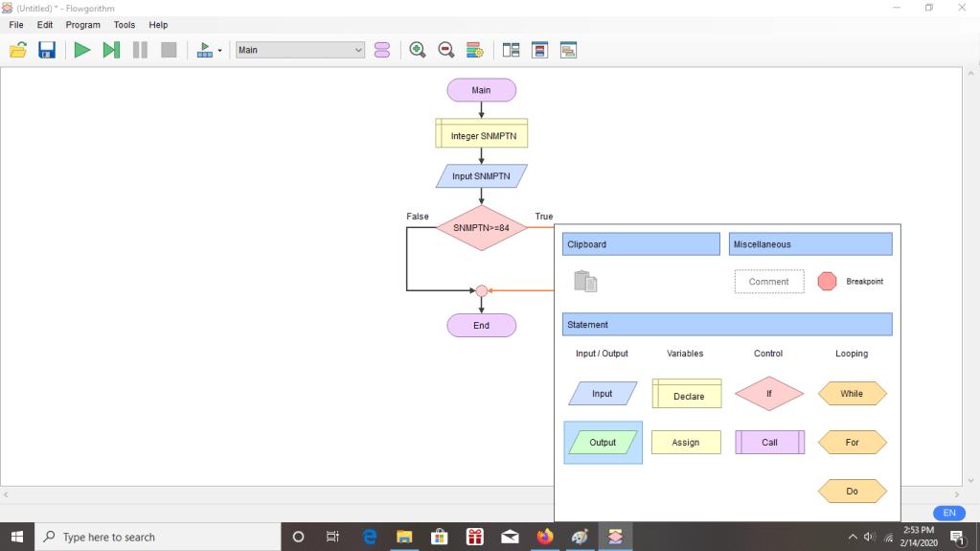
Task: Select the SNMPTN>=84 decision diamond
Action: [x=481, y=228]
